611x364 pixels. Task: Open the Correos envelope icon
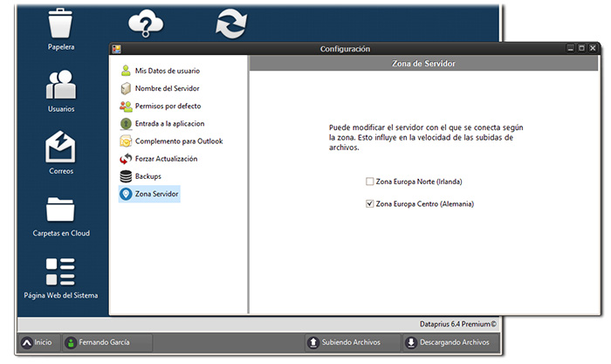60,147
